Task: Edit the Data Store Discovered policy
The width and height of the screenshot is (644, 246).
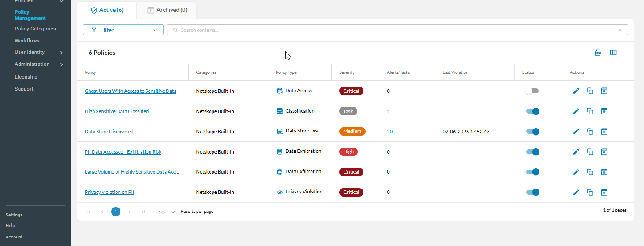Action: [576, 132]
